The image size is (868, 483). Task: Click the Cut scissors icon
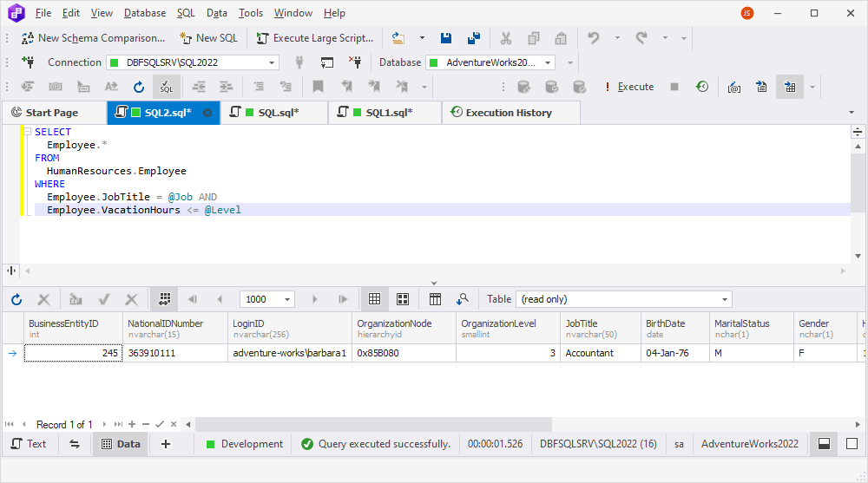(505, 38)
